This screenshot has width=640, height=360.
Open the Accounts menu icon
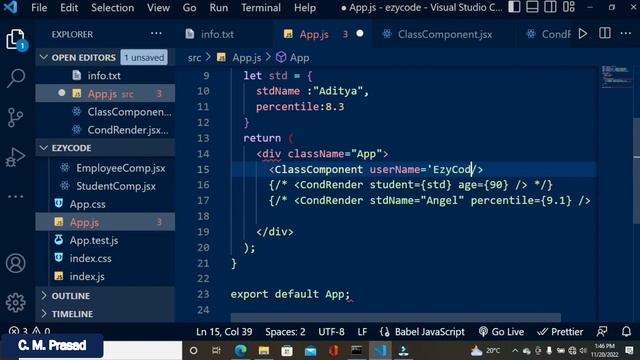[16, 263]
